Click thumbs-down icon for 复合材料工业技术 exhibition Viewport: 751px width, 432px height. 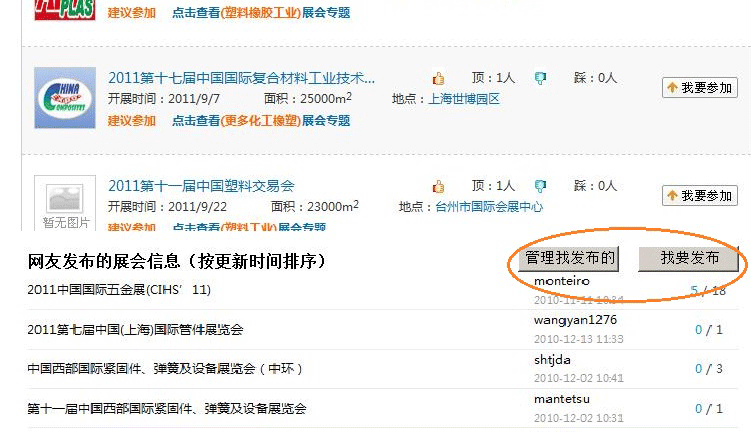tap(540, 78)
